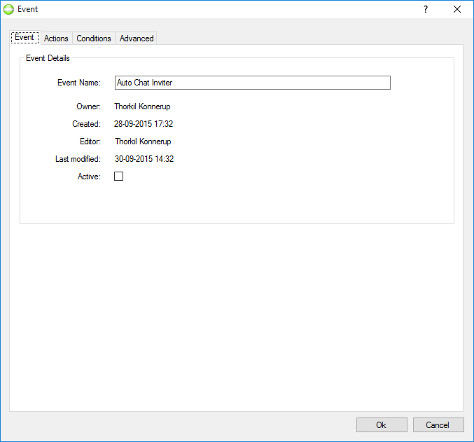
Task: Click the Created date 28-09-2015 17:32
Action: pyautogui.click(x=144, y=124)
